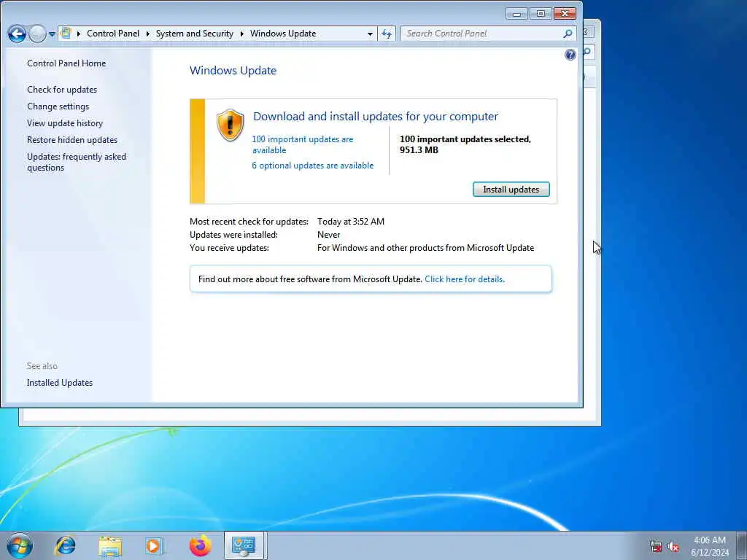The height and width of the screenshot is (560, 747).
Task: Click the Windows Update page heading
Action: pyautogui.click(x=233, y=71)
